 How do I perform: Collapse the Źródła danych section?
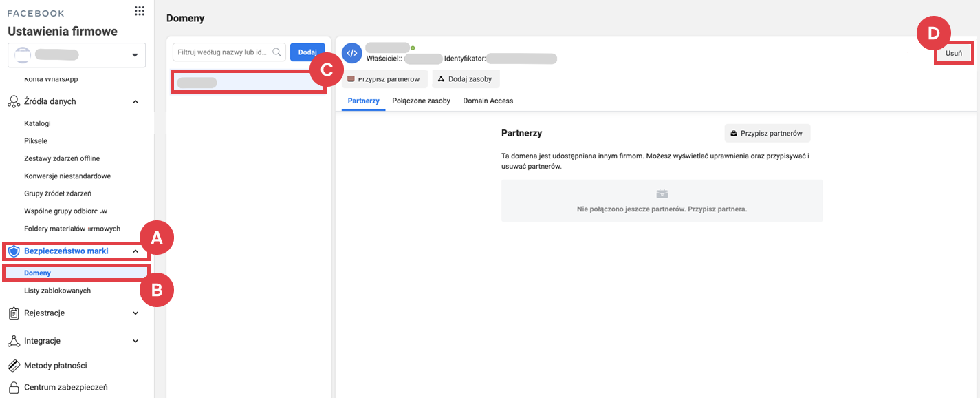[135, 102]
